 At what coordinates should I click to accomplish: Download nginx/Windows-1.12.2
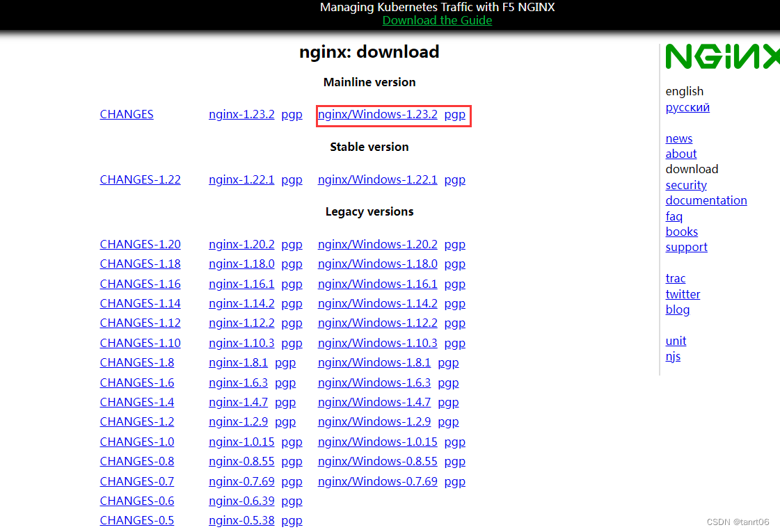(378, 323)
